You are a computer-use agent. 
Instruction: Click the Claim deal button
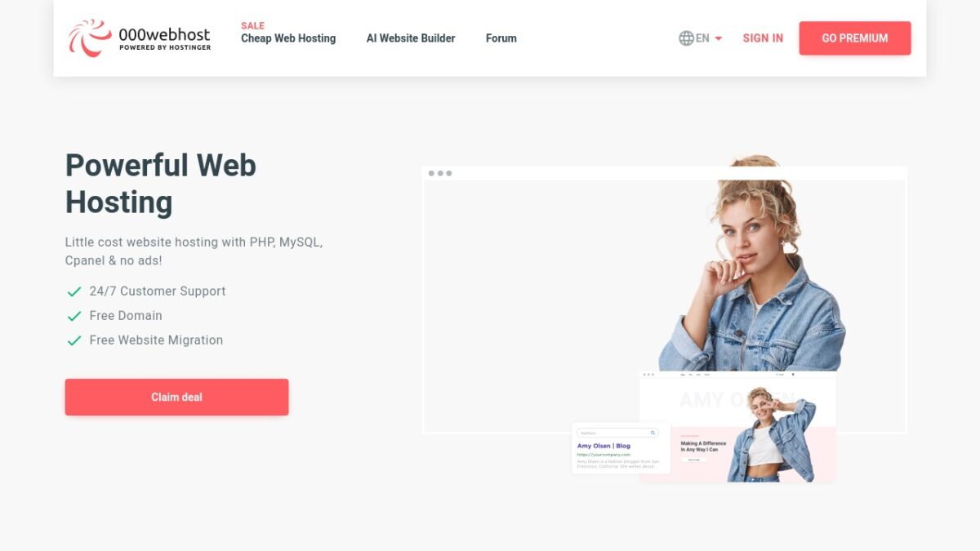tap(176, 397)
